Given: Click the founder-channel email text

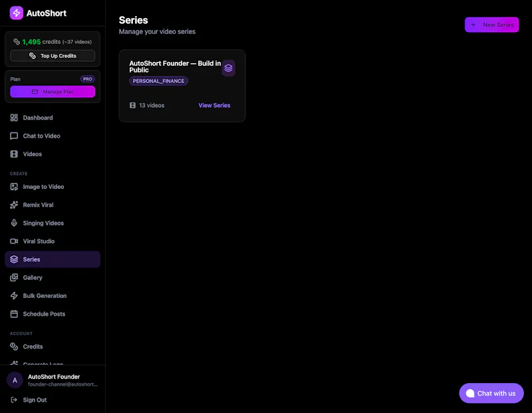Looking at the screenshot, I should pos(63,384).
